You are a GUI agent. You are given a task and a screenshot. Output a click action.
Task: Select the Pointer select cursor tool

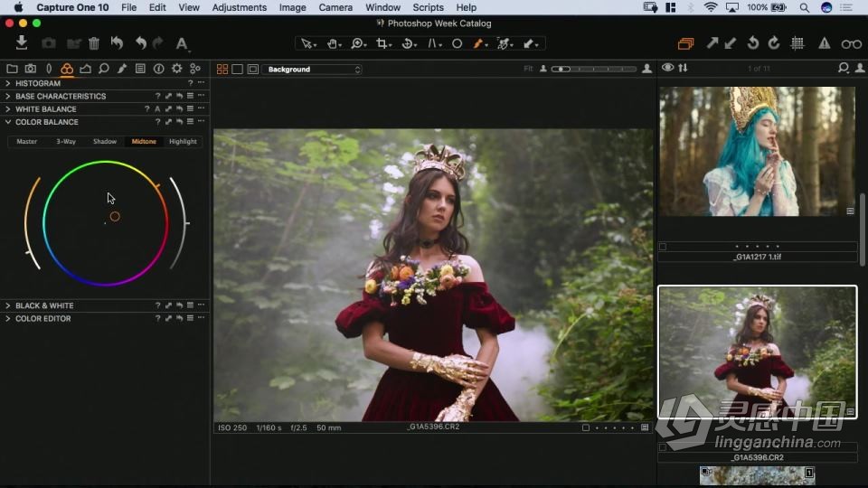(x=307, y=43)
